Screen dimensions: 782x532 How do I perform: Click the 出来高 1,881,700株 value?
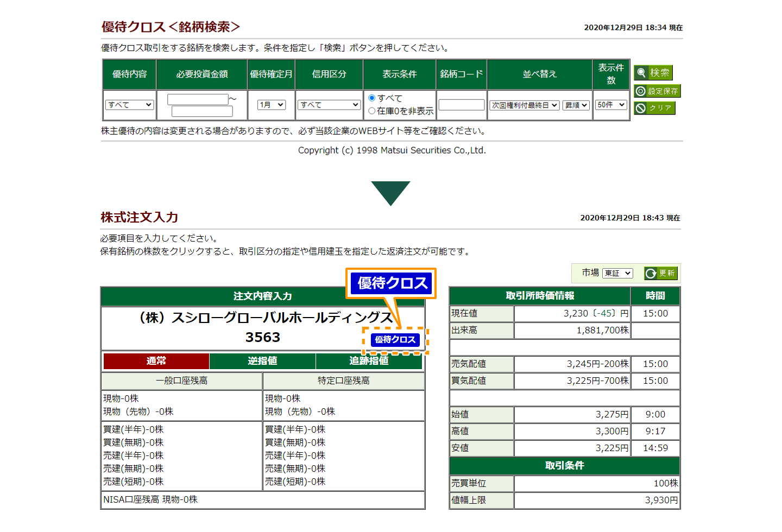(x=603, y=330)
